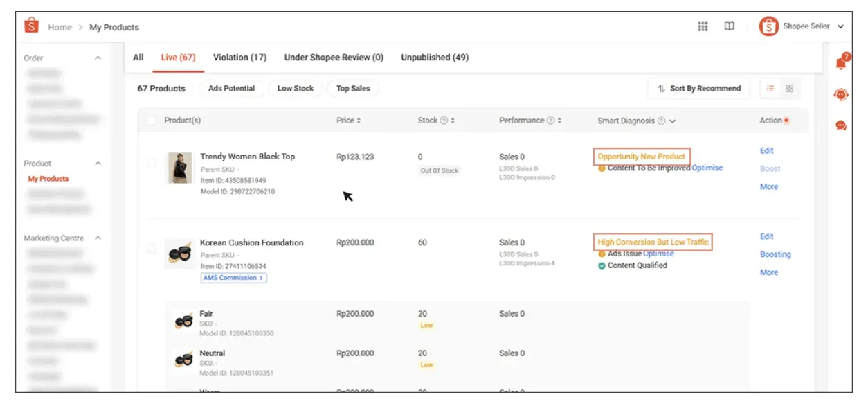This screenshot has height=406, width=868.
Task: Click Edit for Trendy Women Black Top
Action: point(767,151)
